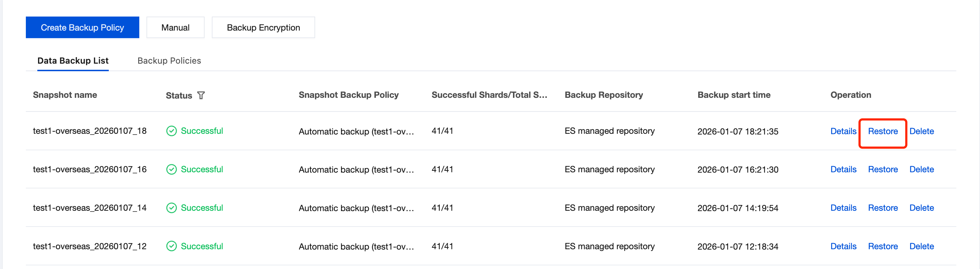Viewport: 980px width, 269px height.
Task: Switch to the Backup Policies tab
Action: (169, 60)
